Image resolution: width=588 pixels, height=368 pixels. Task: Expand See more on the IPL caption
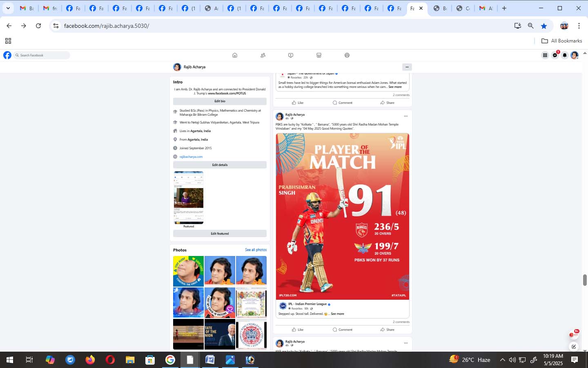click(x=337, y=314)
